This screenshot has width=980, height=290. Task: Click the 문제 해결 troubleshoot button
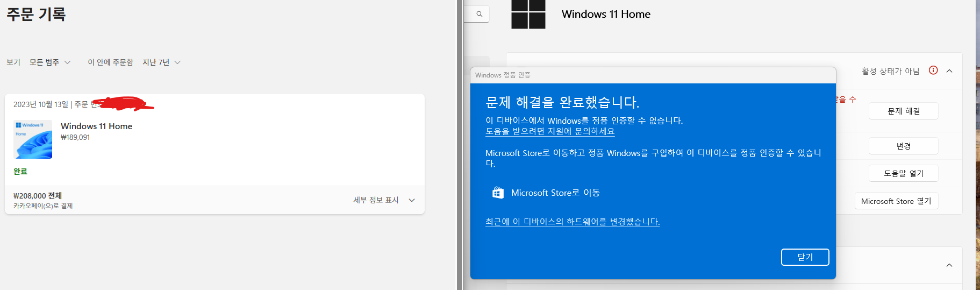tap(904, 111)
